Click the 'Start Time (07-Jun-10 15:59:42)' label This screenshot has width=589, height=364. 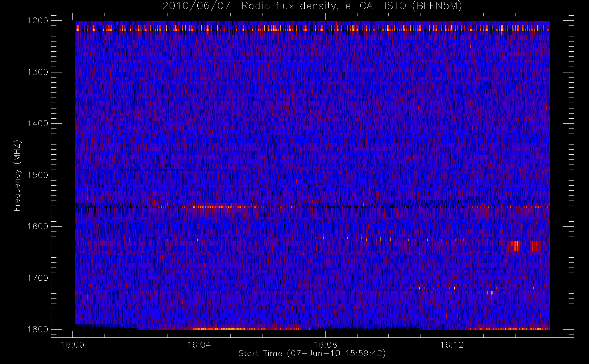312,353
